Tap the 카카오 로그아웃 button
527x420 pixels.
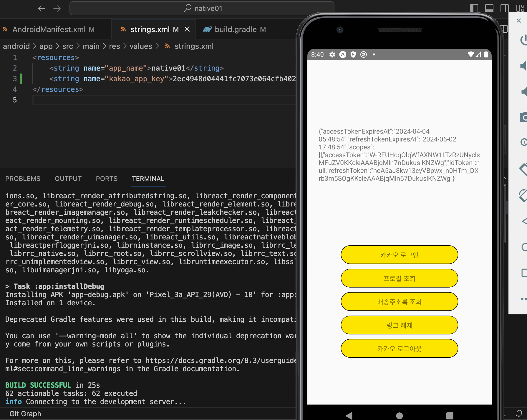(399, 349)
